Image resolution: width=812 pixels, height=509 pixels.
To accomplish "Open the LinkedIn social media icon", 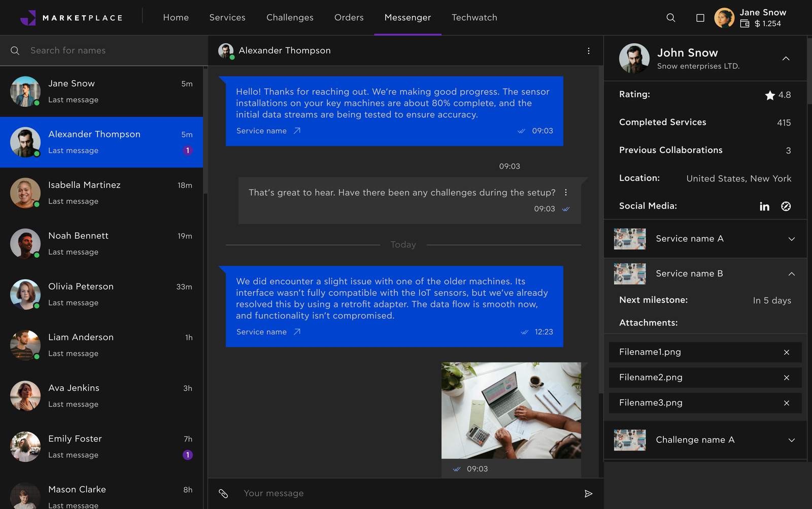I will coord(764,206).
